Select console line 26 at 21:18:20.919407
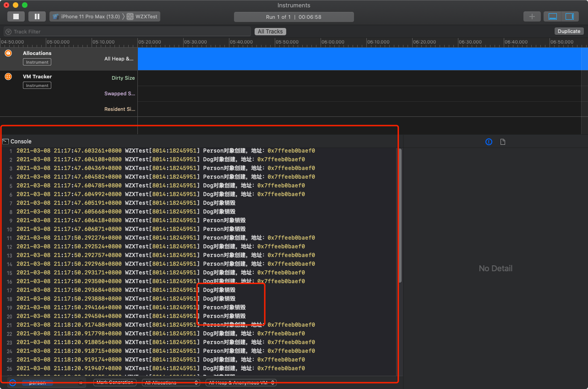Viewport: 588px width, 389px height. [199, 368]
